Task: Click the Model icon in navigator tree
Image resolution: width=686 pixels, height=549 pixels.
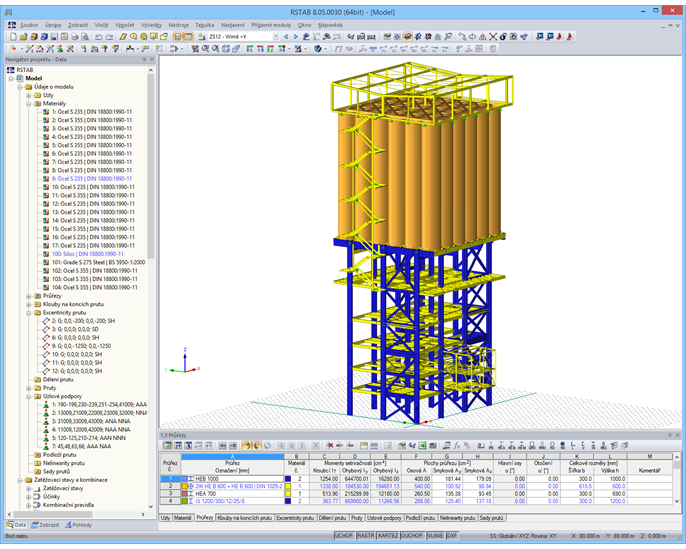Action: click(x=20, y=78)
